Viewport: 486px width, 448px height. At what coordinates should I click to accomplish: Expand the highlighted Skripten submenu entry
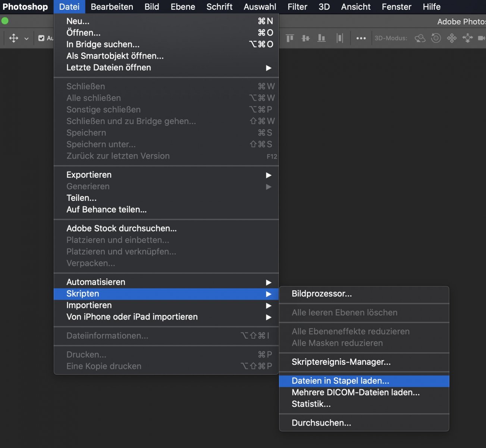coord(166,294)
